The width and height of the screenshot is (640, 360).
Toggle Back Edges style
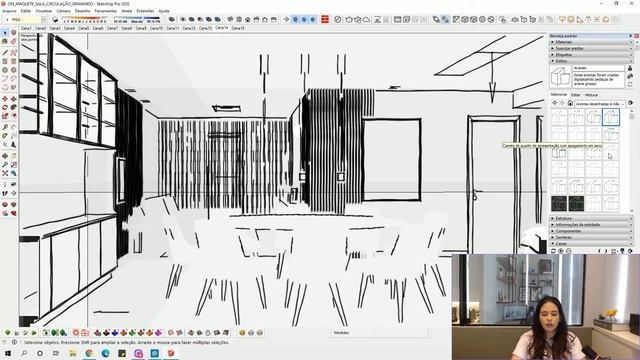tap(445, 19)
